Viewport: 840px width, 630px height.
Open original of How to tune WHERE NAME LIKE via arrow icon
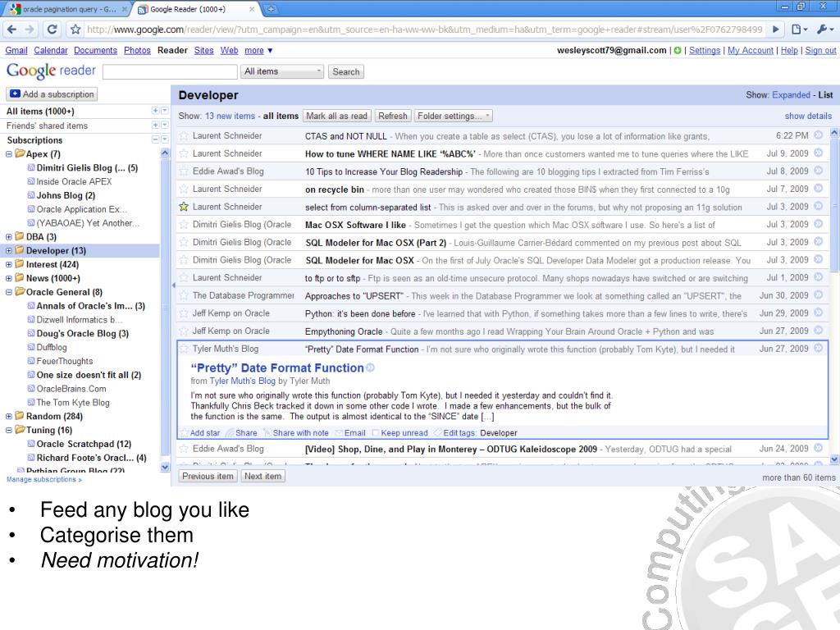[818, 153]
